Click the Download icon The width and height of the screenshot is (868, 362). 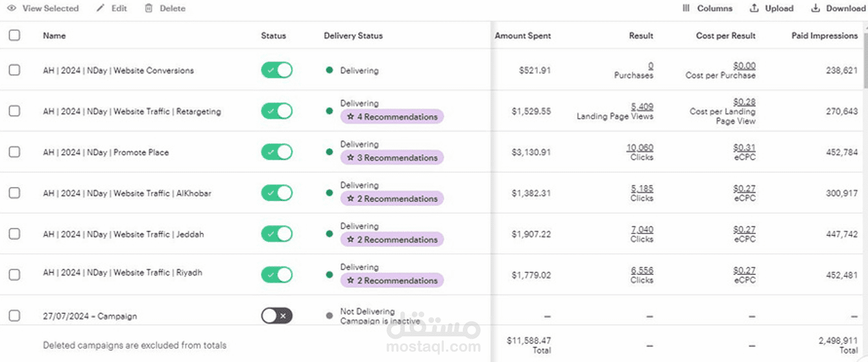tap(815, 8)
